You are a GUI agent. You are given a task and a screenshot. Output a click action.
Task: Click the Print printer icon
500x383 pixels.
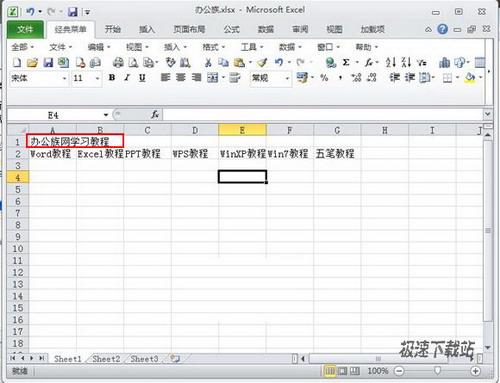point(118,63)
